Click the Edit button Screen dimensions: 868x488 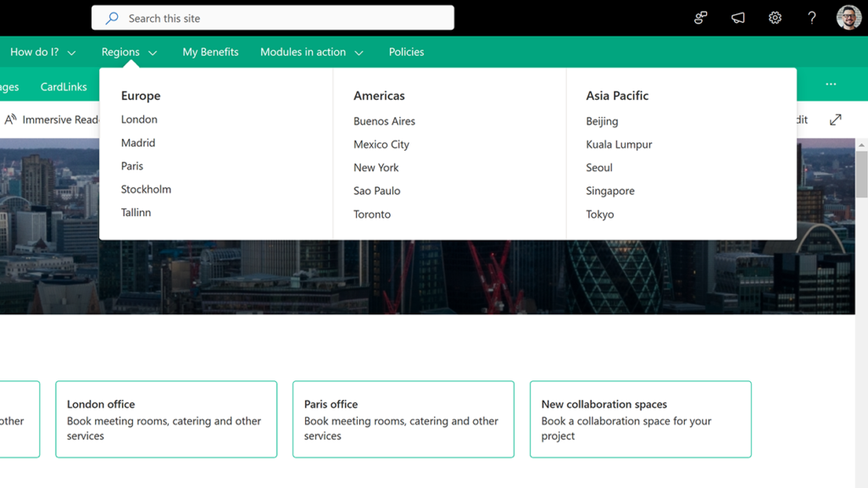797,119
